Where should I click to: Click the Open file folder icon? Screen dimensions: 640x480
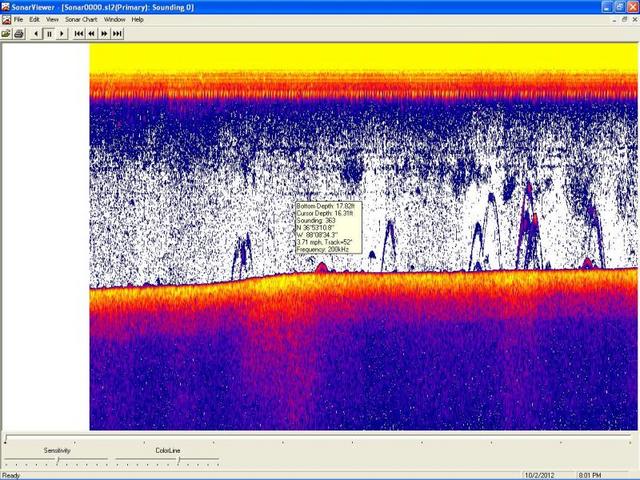(x=6, y=33)
